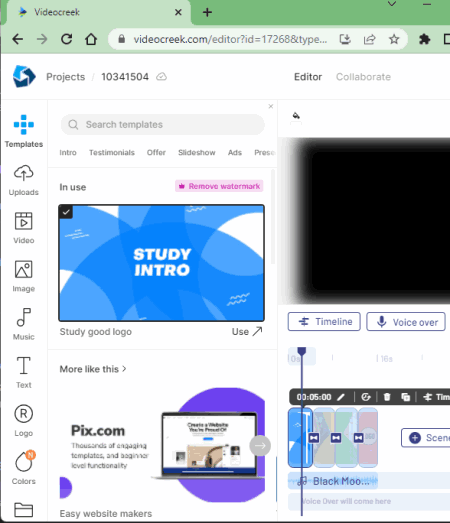The image size is (450, 523).
Task: Click the share page icon
Action: [369, 39]
